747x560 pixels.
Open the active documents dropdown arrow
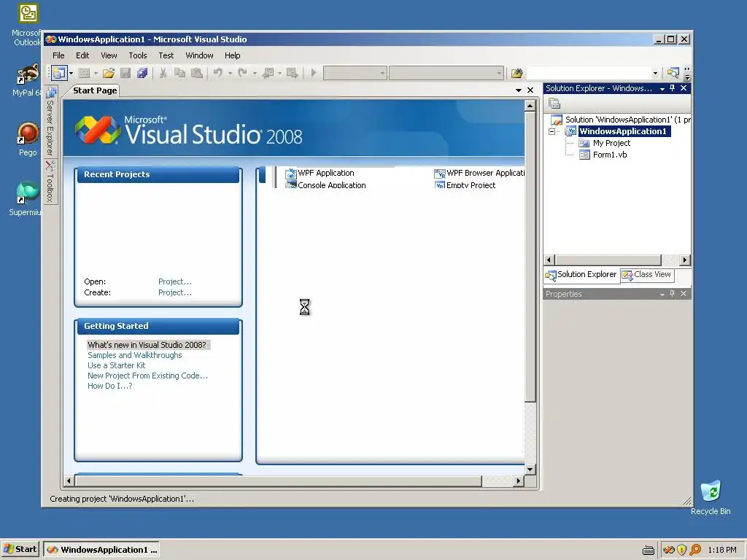point(519,90)
